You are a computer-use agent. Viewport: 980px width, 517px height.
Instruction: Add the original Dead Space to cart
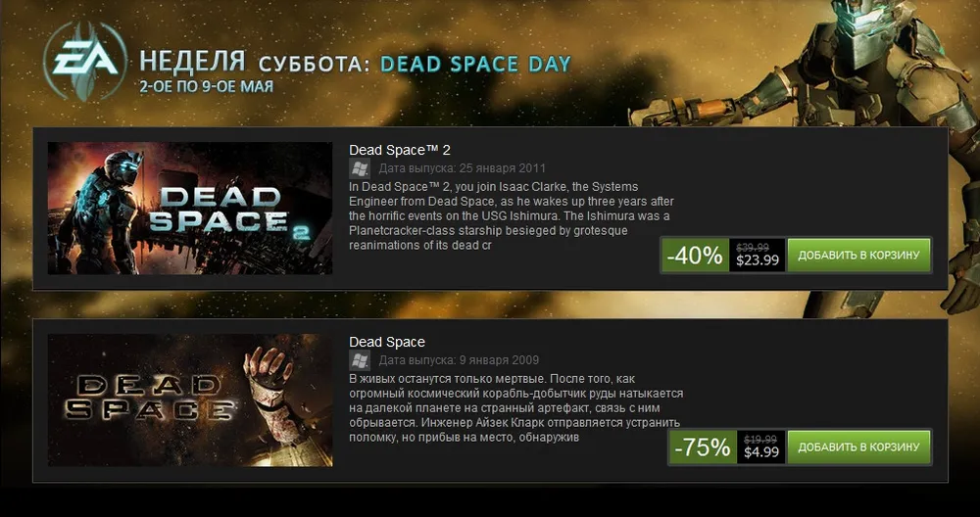[858, 447]
